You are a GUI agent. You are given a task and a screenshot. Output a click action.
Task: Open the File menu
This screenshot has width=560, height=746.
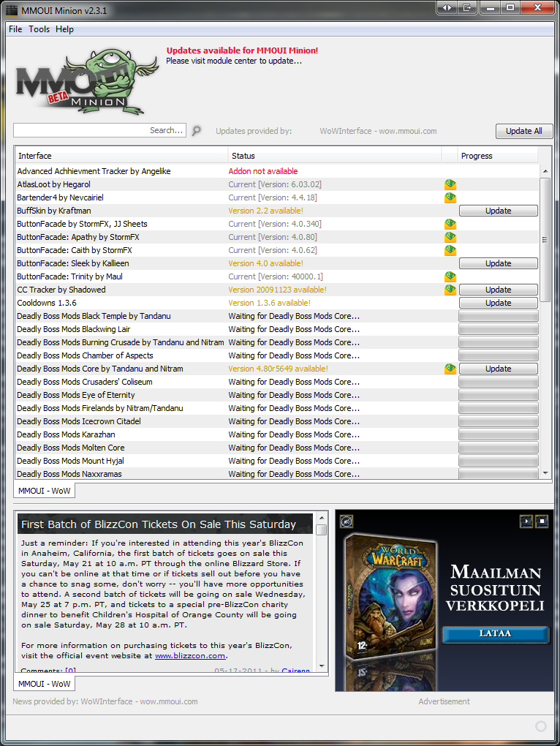pos(15,29)
